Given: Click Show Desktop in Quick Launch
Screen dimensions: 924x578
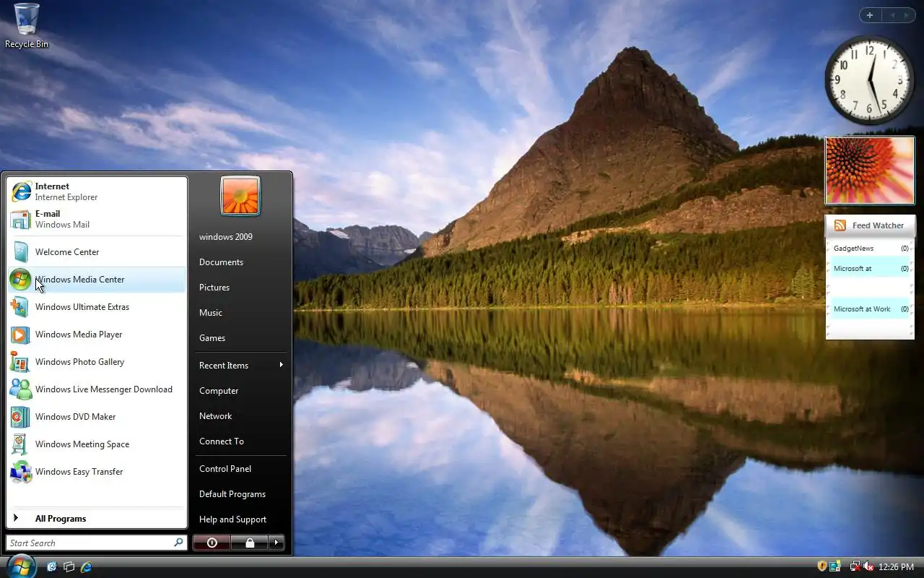Looking at the screenshot, I should 52,567.
